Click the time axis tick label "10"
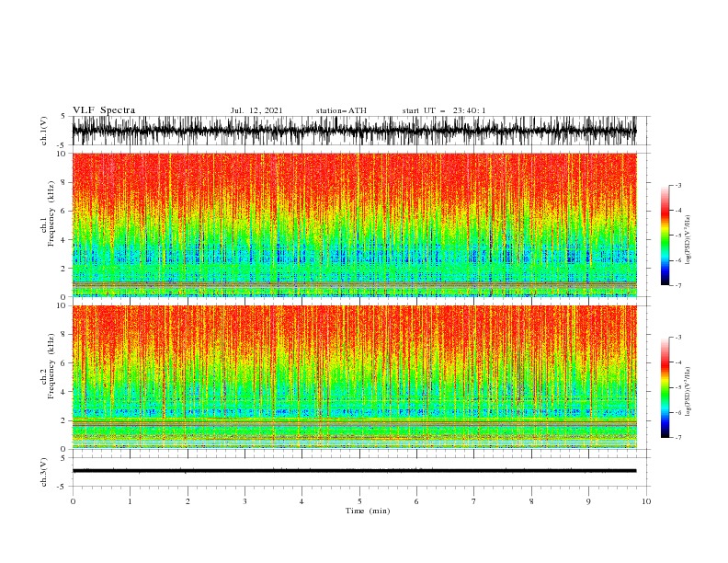This screenshot has width=728, height=563. tap(646, 501)
